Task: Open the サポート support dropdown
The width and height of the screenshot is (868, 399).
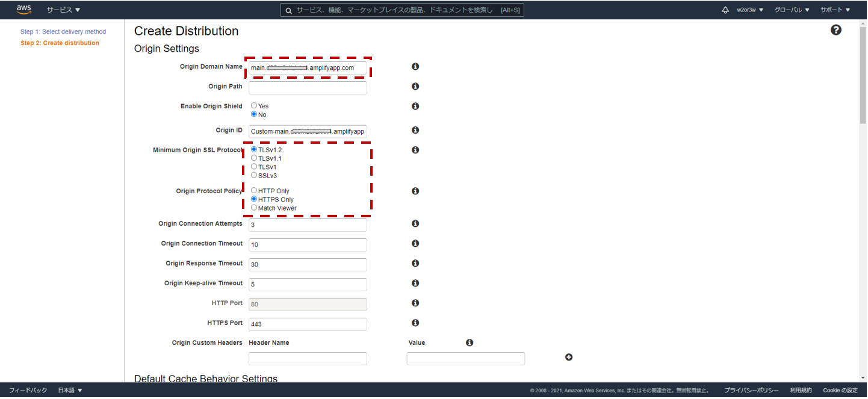Action: tap(835, 10)
